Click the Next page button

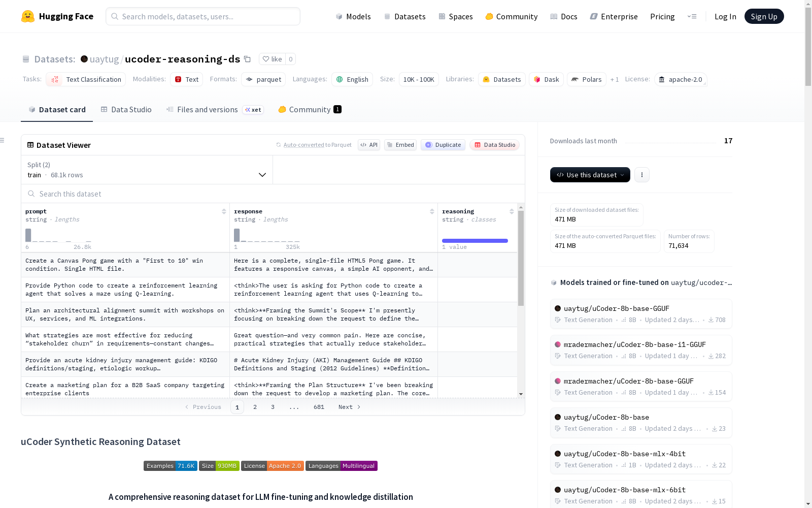click(349, 407)
